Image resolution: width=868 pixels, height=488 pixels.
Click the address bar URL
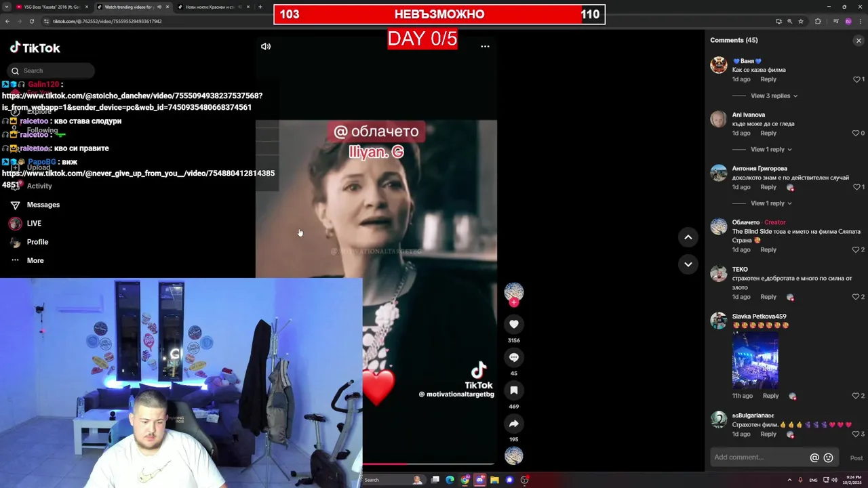[x=107, y=21]
